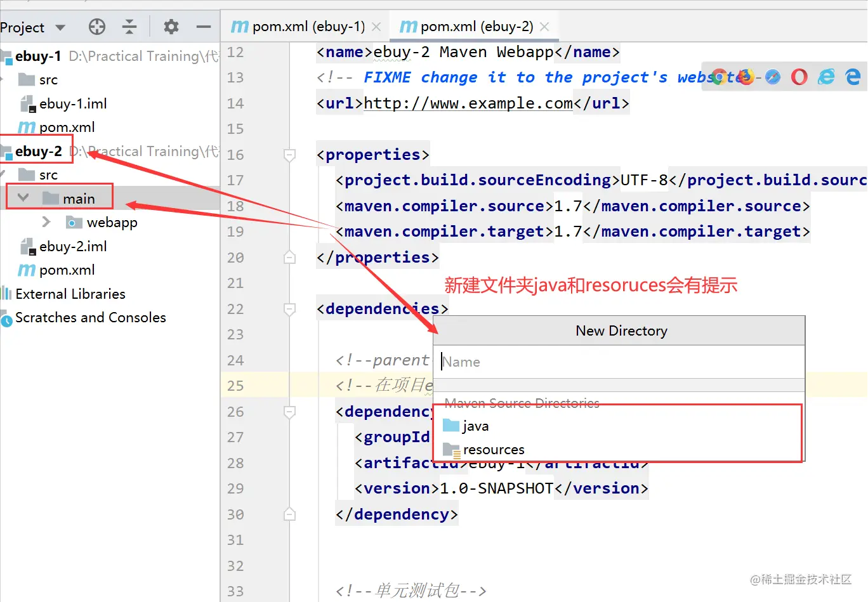Image resolution: width=868 pixels, height=602 pixels.
Task: Click the Name field in New Directory
Action: [619, 362]
